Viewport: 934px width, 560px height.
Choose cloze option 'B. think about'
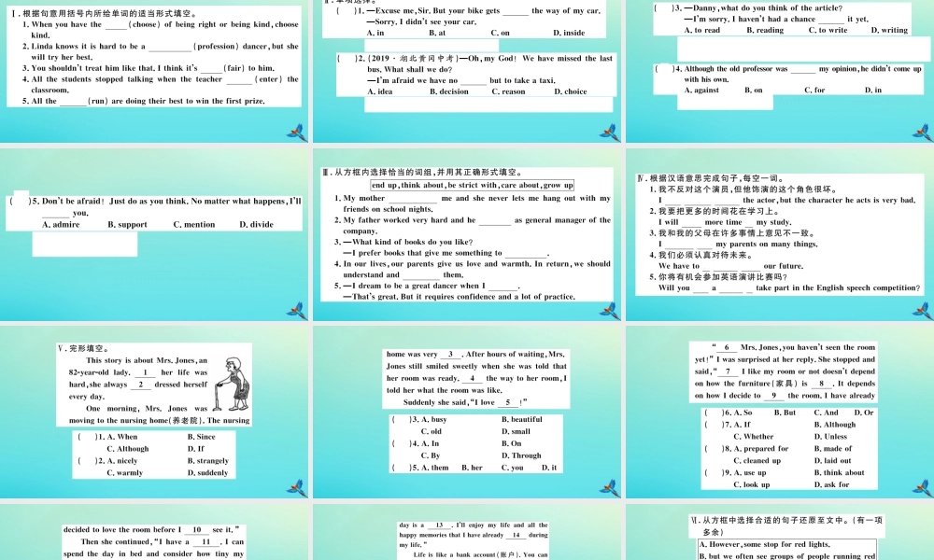(x=840, y=472)
